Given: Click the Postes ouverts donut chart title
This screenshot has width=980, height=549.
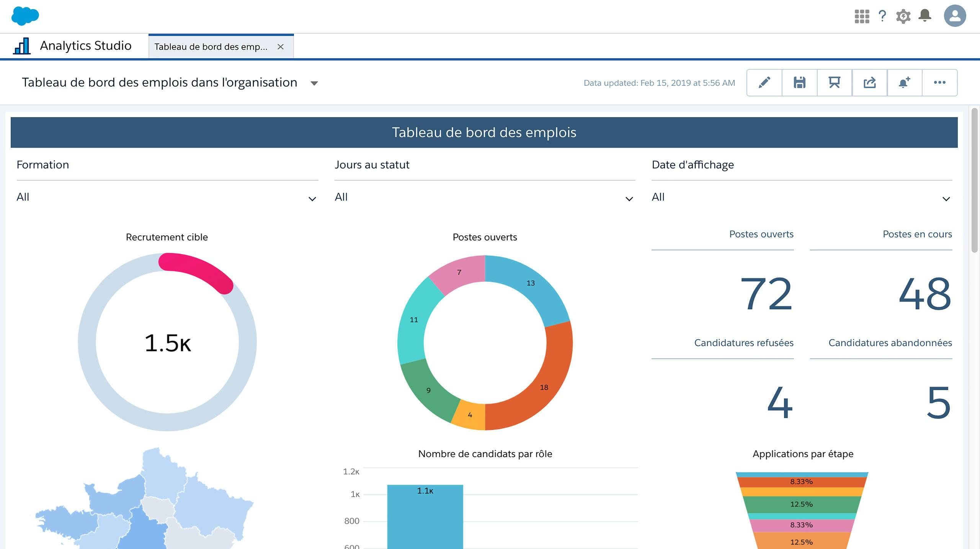Looking at the screenshot, I should [485, 237].
